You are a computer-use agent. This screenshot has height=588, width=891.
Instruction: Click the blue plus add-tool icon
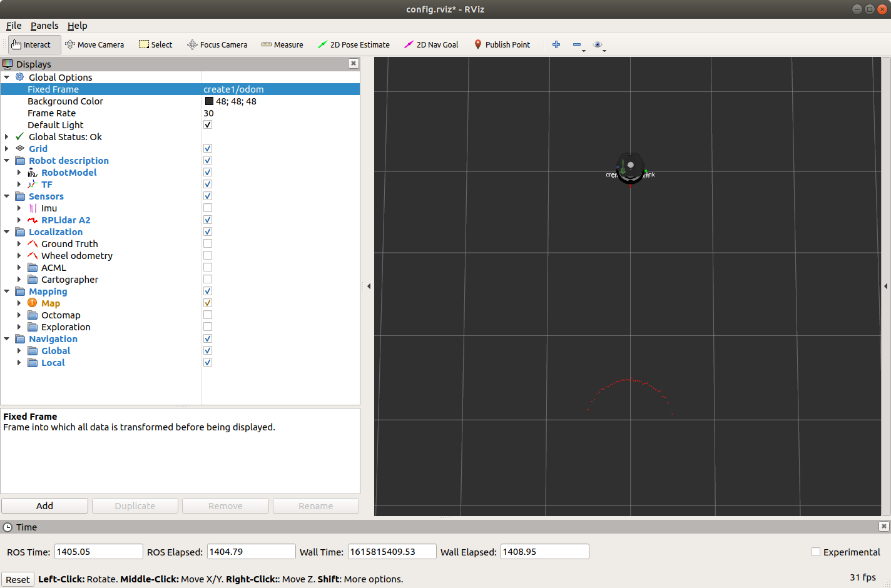556,44
